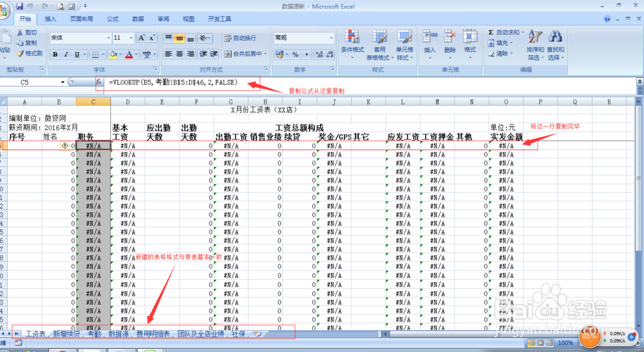
Task: Increase font size with the large A icon
Action: [141, 38]
